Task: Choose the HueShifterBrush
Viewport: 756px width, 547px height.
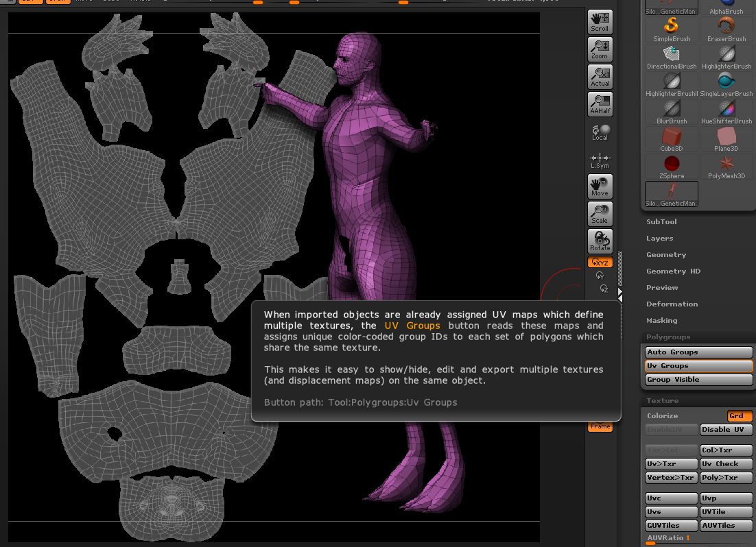Action: click(726, 110)
